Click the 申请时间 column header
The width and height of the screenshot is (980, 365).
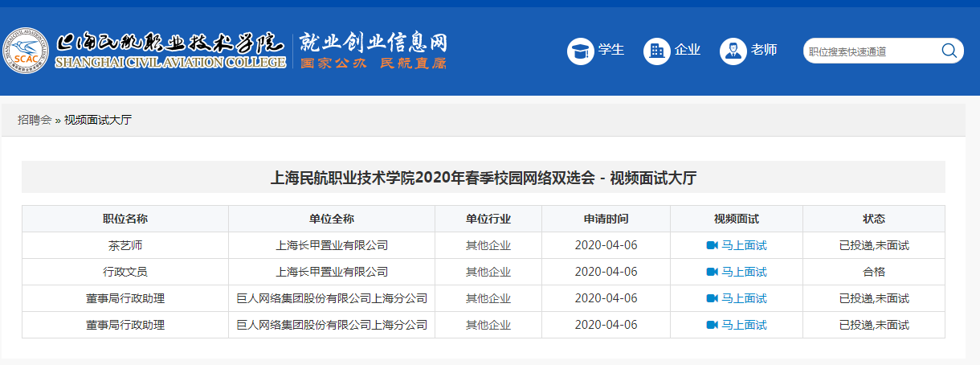[606, 219]
